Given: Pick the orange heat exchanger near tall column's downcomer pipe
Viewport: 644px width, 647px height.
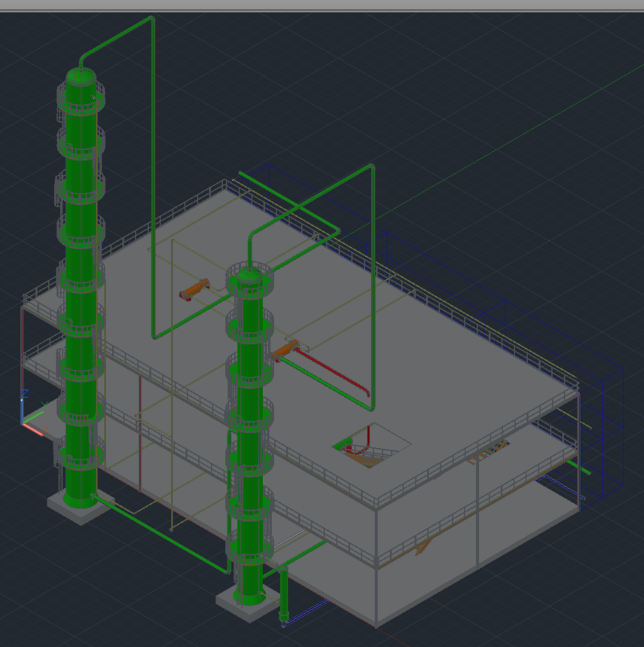Looking at the screenshot, I should pos(194,289).
